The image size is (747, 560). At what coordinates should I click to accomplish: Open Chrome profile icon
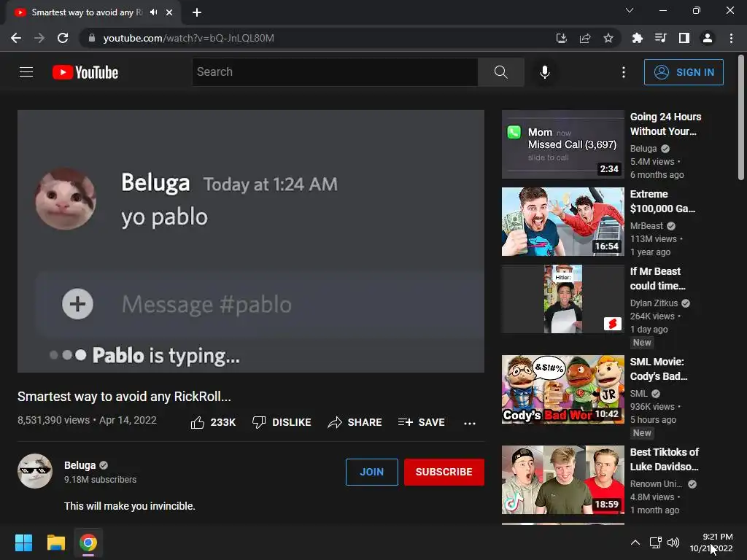(707, 38)
